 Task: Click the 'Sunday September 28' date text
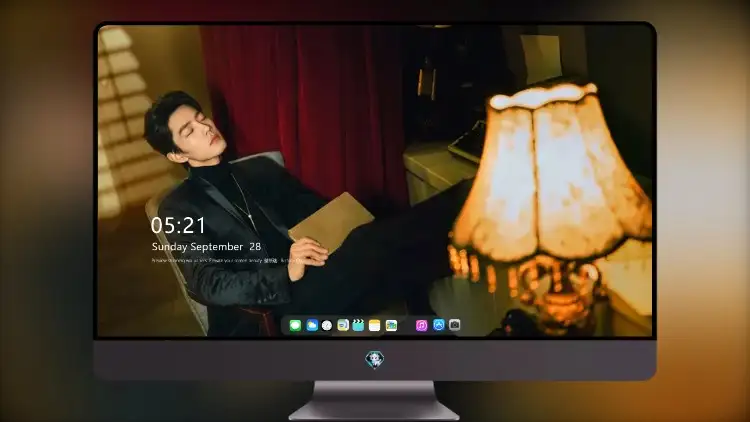(x=206, y=246)
